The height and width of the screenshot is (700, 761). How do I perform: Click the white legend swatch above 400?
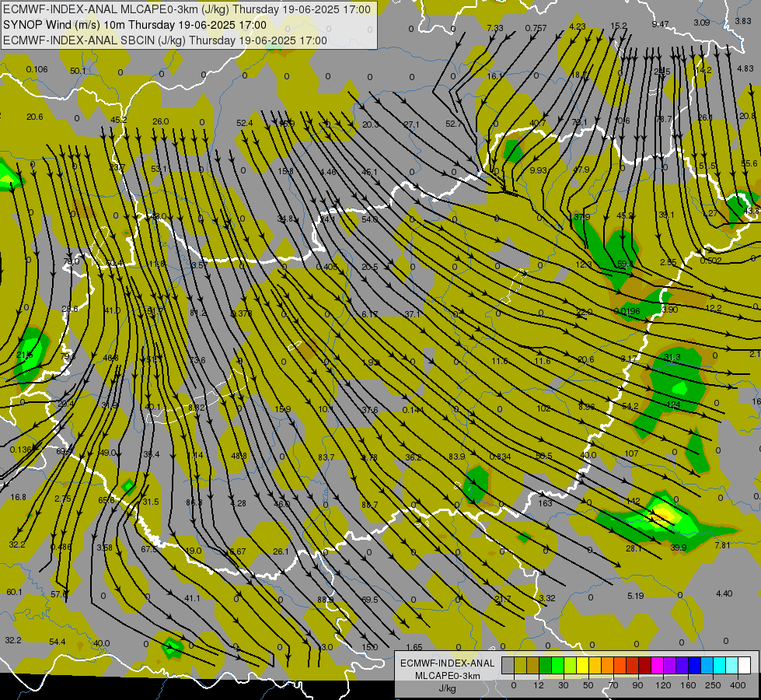pos(745,665)
